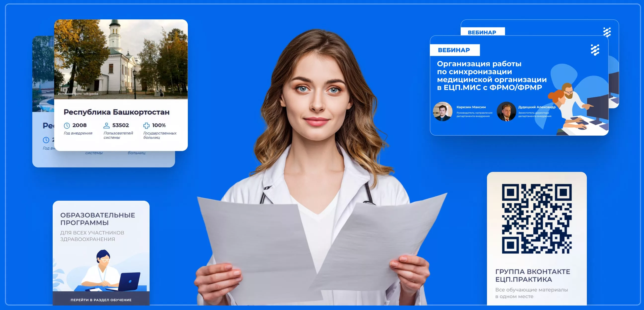Viewport: 644px width, 310px height.
Task: Click the Источник фото: wikipedia caption
Action: pos(78,94)
